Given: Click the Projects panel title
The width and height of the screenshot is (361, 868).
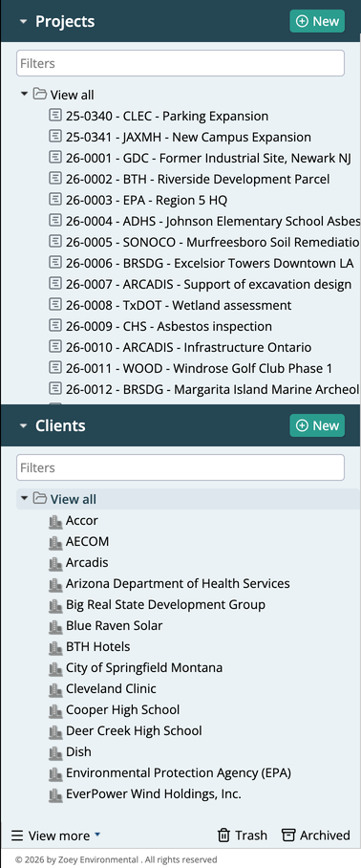Looking at the screenshot, I should click(65, 22).
